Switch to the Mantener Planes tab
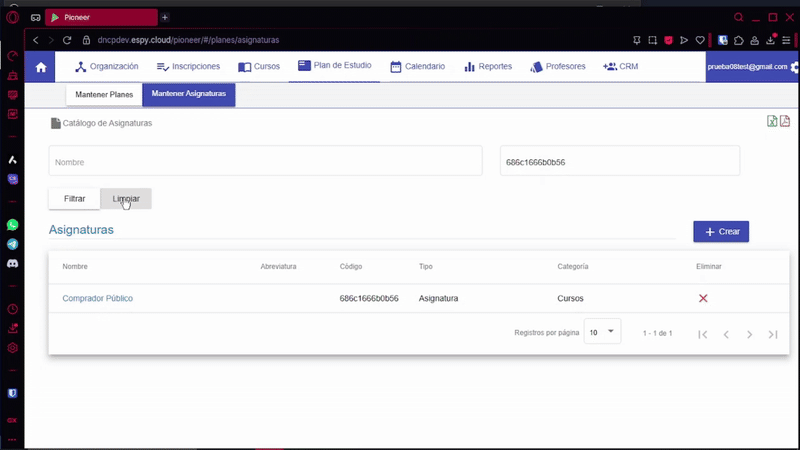Viewport: 800px width, 450px height. point(104,94)
